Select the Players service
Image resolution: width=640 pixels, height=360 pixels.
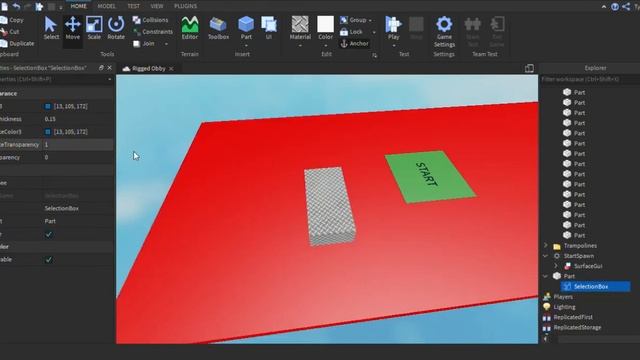click(563, 297)
